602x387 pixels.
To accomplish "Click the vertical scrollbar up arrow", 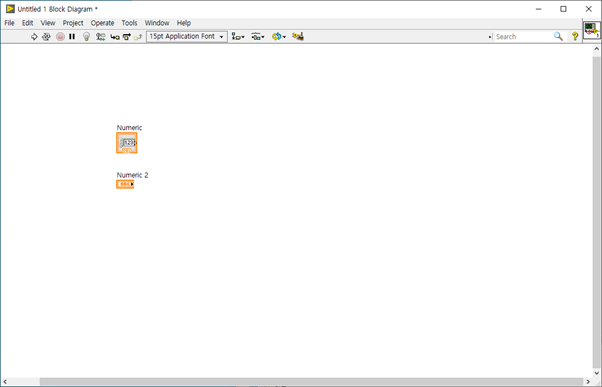I will [x=597, y=49].
